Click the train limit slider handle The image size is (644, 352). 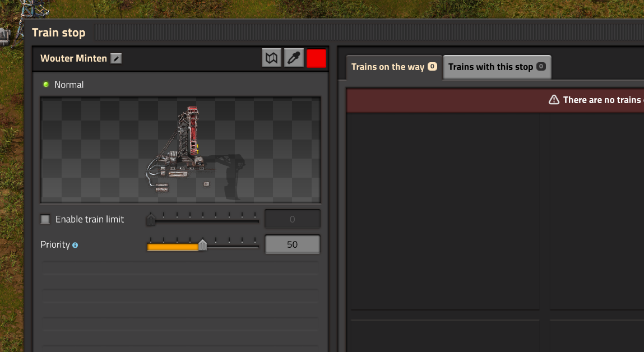[x=151, y=219]
